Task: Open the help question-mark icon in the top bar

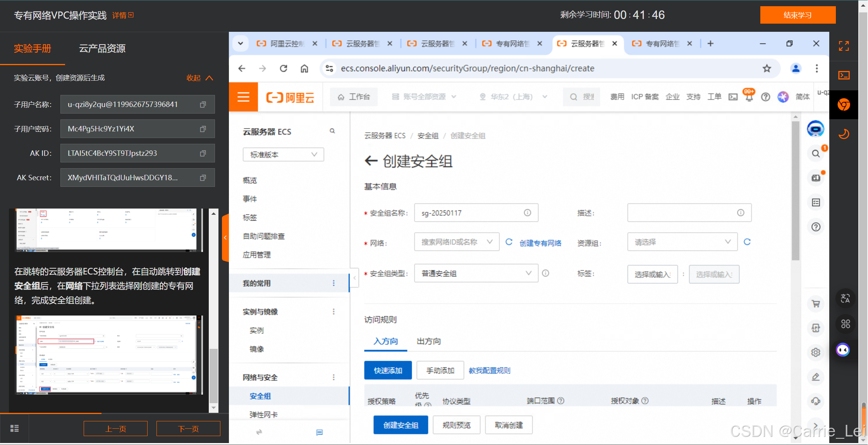Action: coord(765,97)
